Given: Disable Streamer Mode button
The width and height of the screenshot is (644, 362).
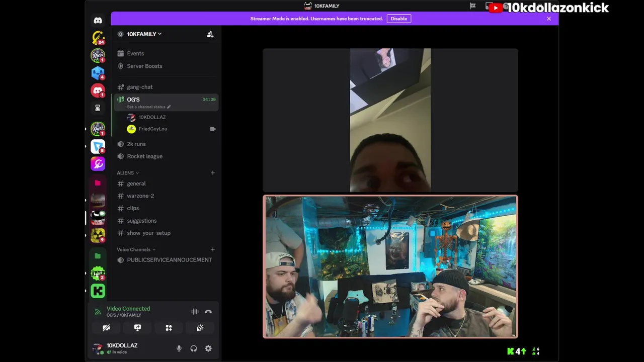Looking at the screenshot, I should tap(399, 19).
